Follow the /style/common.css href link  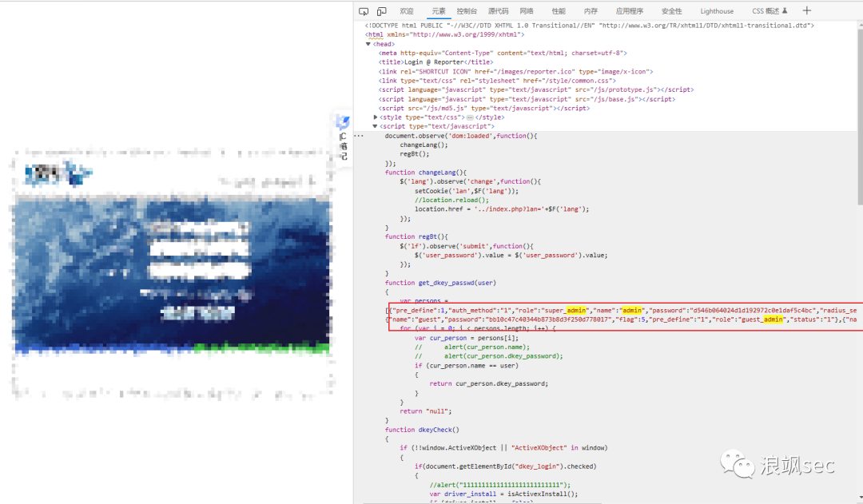pyautogui.click(x=566, y=81)
